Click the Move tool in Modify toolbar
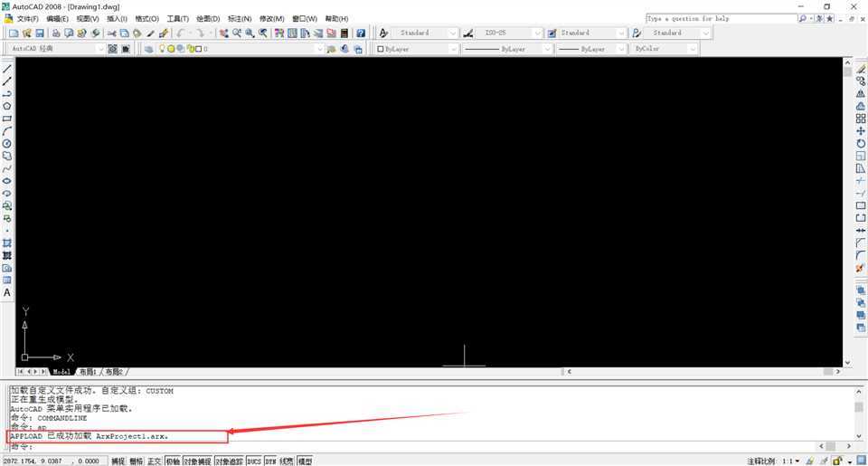The height and width of the screenshot is (466, 868). [861, 131]
